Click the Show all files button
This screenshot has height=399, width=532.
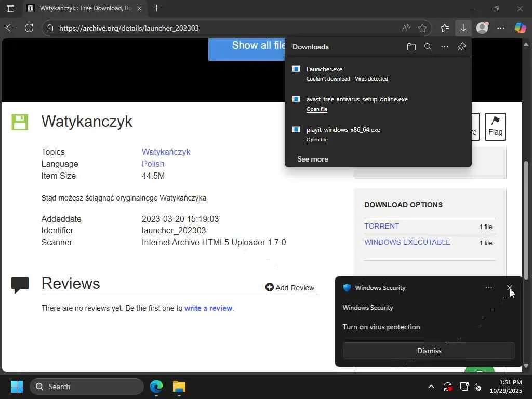247,49
